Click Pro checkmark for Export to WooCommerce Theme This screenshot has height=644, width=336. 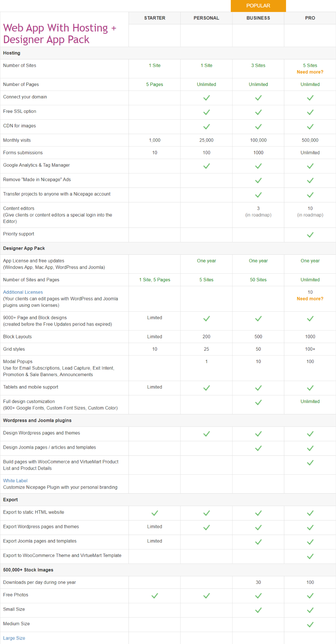click(310, 556)
